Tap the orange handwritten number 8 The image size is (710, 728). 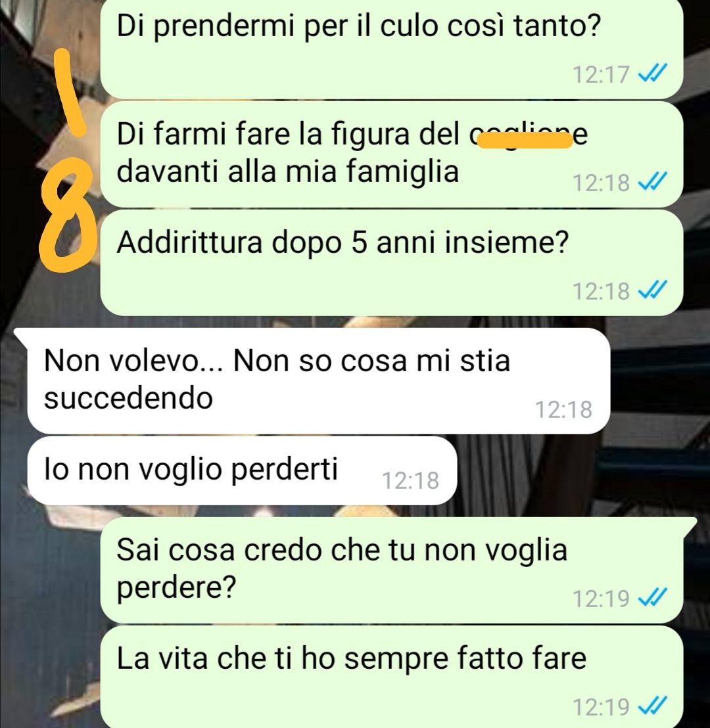pyautogui.click(x=66, y=215)
